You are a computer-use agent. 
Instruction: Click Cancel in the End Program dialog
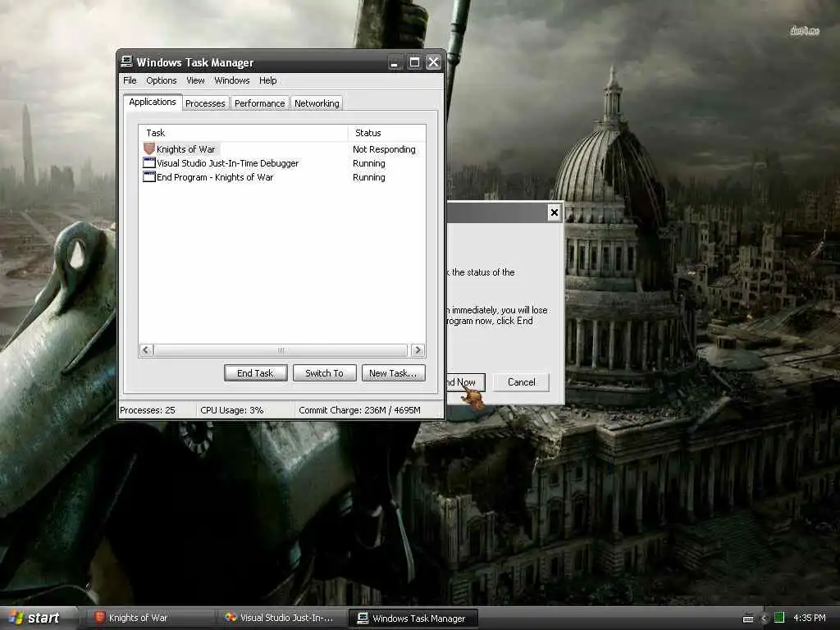pos(521,382)
